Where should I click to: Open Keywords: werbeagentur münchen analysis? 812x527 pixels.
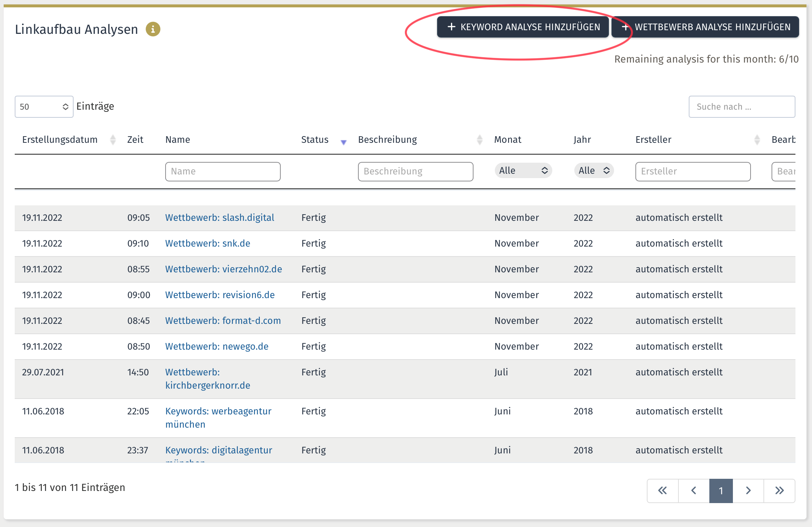pyautogui.click(x=218, y=418)
